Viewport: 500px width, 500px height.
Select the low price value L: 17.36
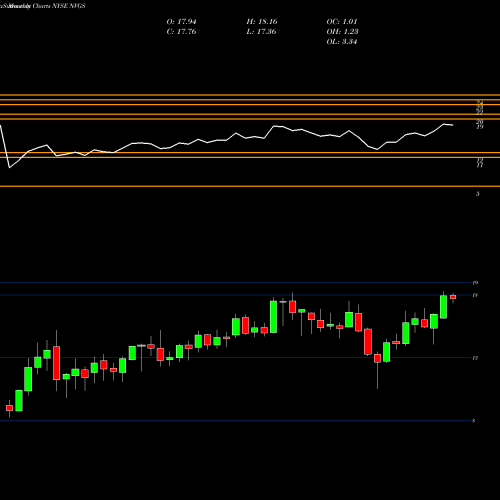261,32
